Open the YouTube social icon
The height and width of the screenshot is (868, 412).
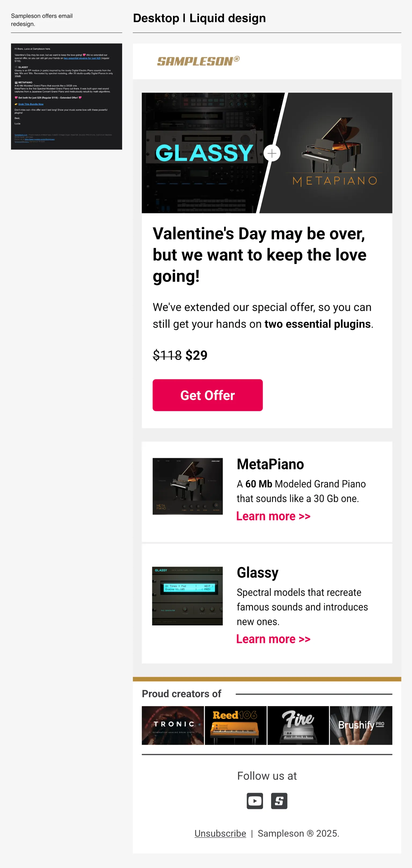point(255,801)
